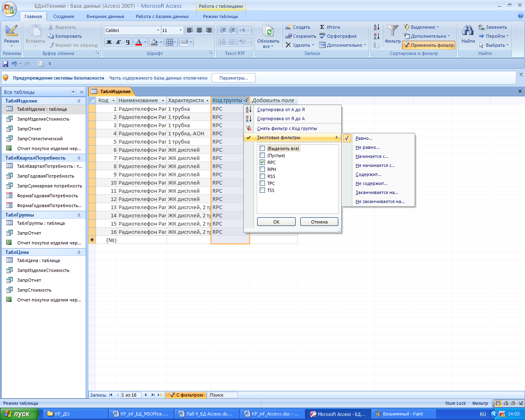The width and height of the screenshot is (525, 420).
Task: Open font color A picker
Action: 138,42
